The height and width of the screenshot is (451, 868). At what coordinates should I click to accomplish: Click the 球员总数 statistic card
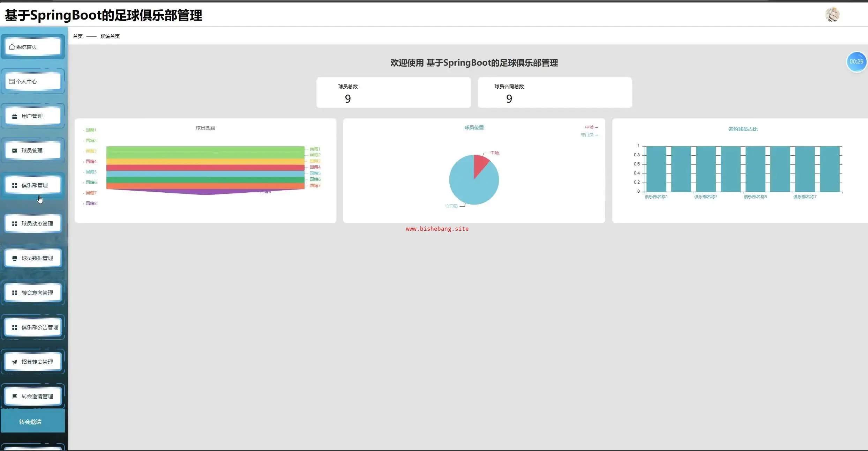click(393, 93)
